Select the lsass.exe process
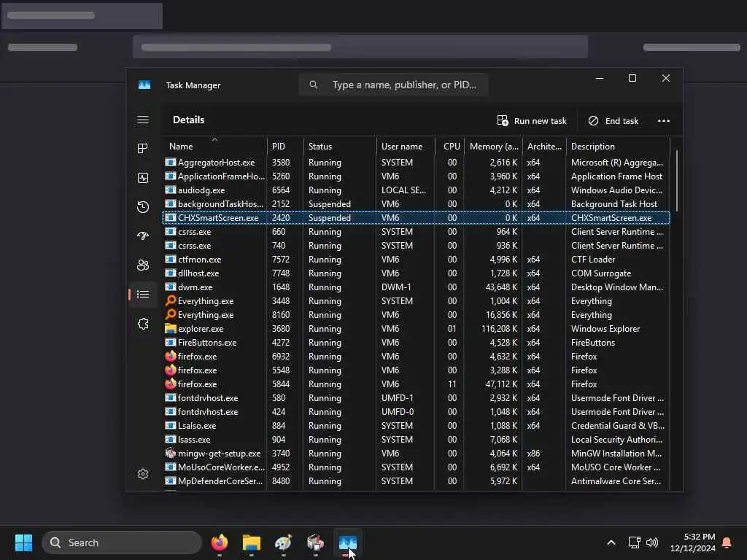The height and width of the screenshot is (560, 747). click(x=417, y=439)
